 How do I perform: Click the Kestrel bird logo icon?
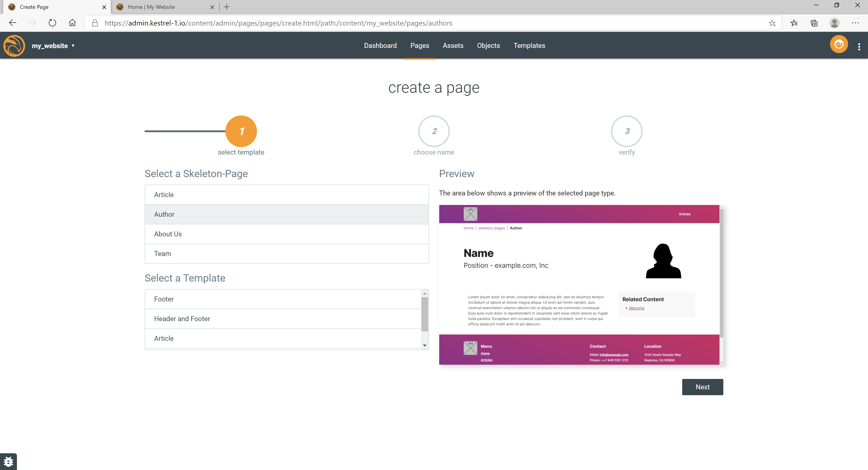pos(14,45)
